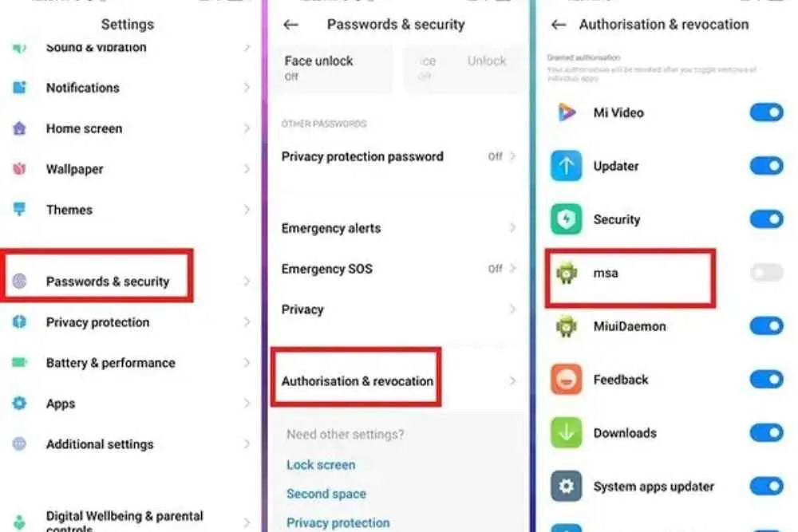Tap the green Security shield icon
Image resolution: width=798 pixels, height=532 pixels.
point(566,219)
